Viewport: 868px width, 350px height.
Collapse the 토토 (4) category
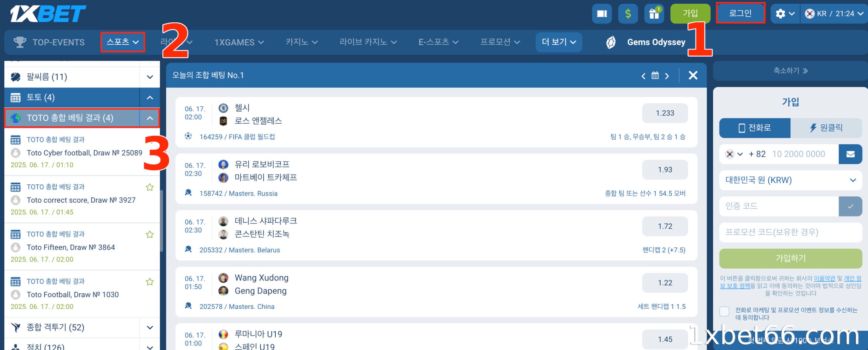click(x=150, y=98)
